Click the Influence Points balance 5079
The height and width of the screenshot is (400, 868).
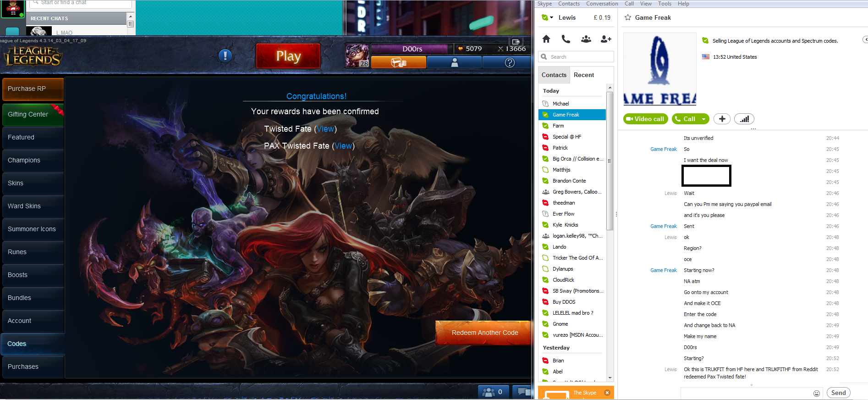click(x=470, y=49)
